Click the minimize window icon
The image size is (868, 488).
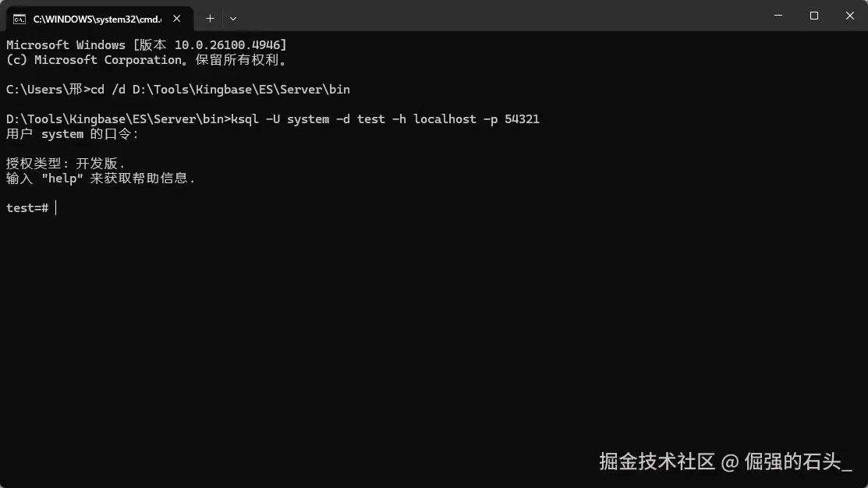(778, 16)
